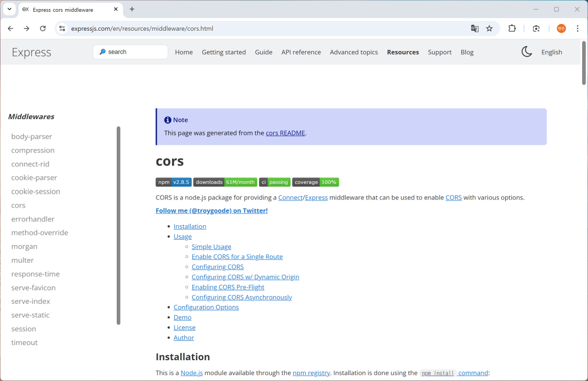This screenshot has height=381, width=588.
Task: Open the Home menu item
Action: pos(184,52)
